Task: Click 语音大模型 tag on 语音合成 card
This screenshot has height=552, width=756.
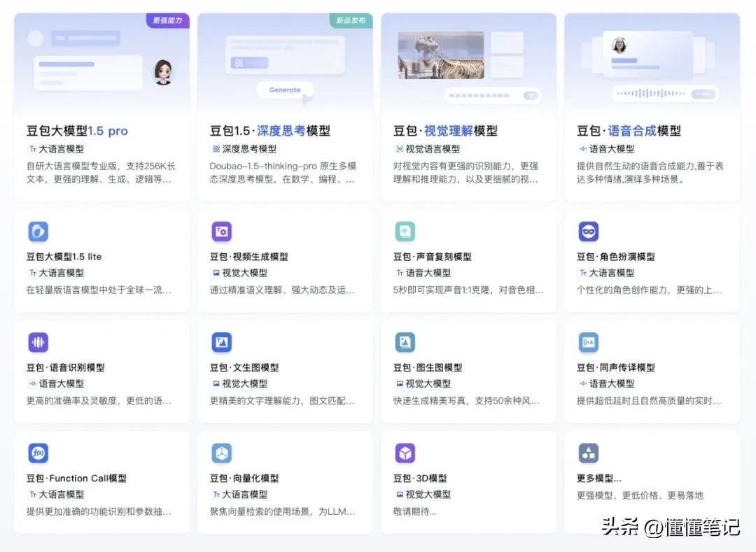Action: pyautogui.click(x=608, y=149)
